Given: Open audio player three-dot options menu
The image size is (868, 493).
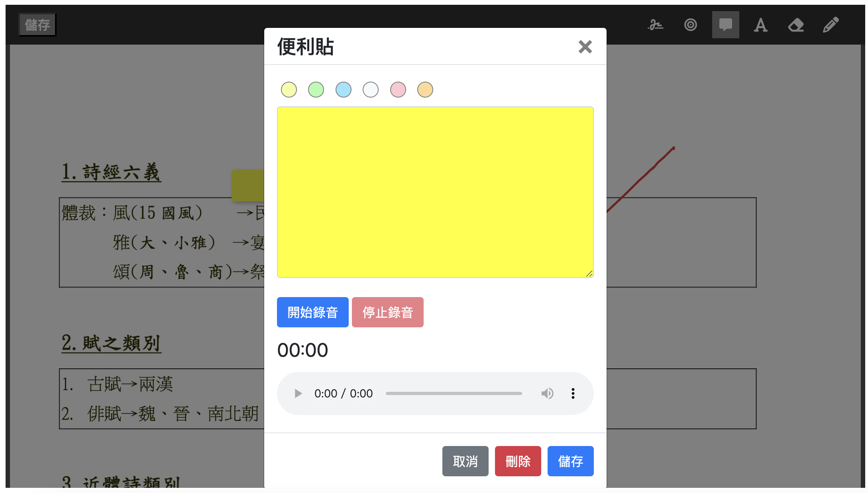Looking at the screenshot, I should 573,393.
